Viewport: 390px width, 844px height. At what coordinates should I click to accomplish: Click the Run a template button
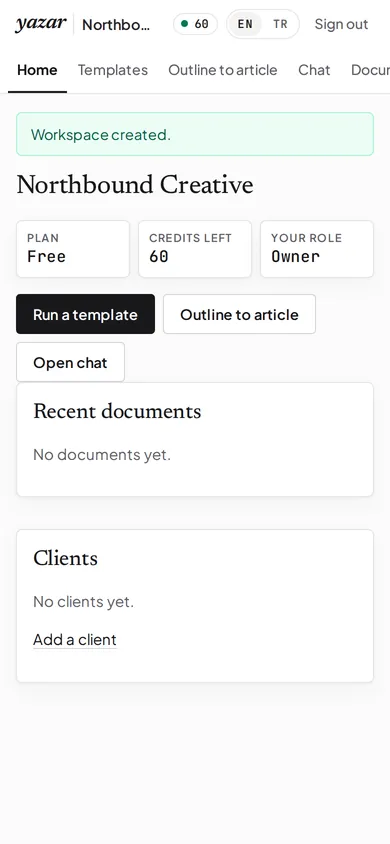point(86,314)
